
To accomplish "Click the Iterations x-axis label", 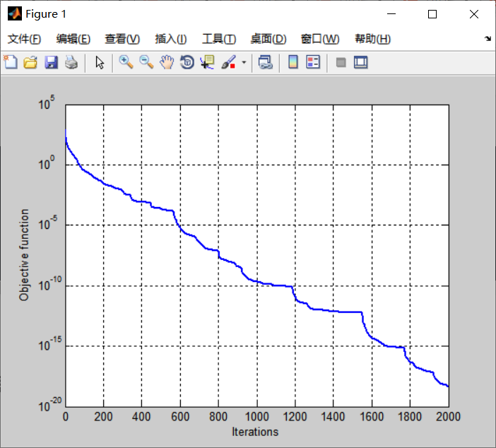I will [255, 432].
